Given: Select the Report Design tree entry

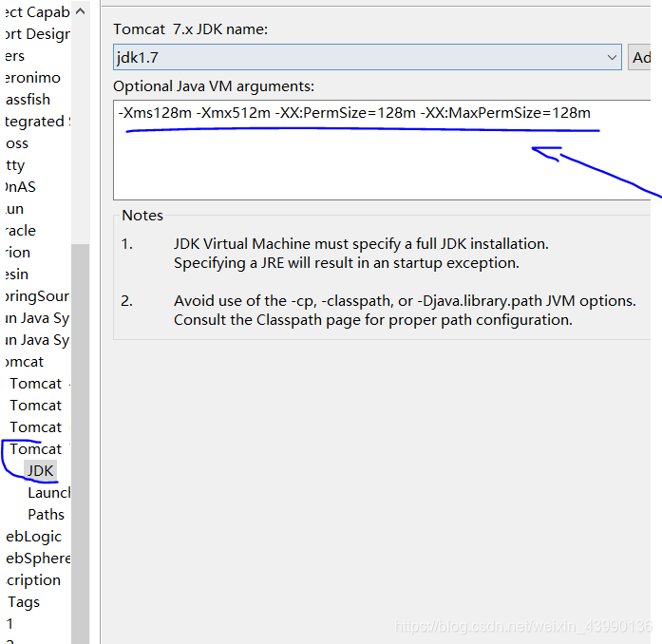Looking at the screenshot, I should point(38,34).
